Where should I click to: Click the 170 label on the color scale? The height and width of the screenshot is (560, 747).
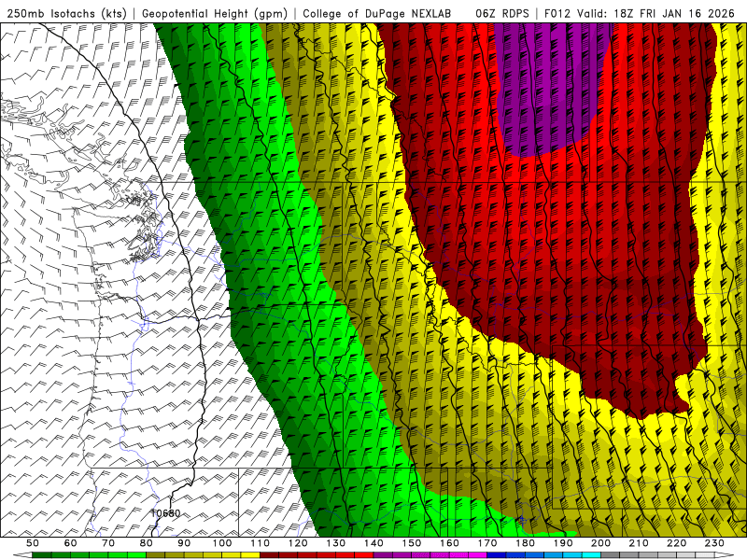click(x=486, y=543)
